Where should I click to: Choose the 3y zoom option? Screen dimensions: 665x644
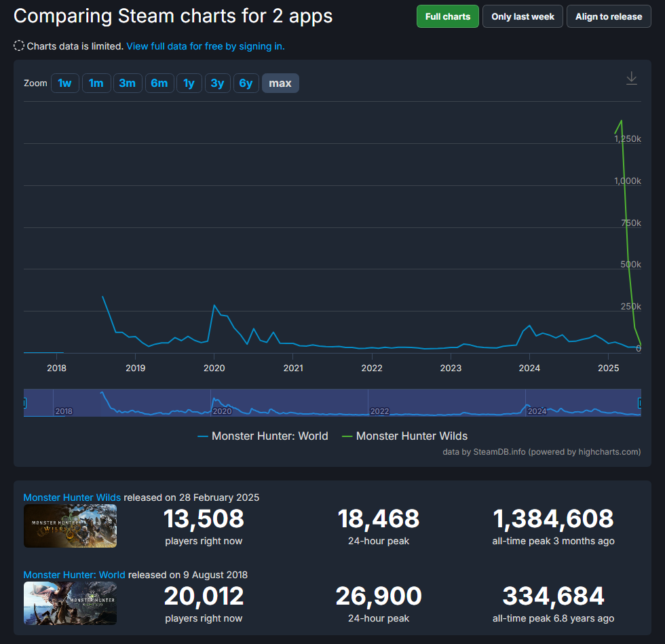click(x=217, y=83)
